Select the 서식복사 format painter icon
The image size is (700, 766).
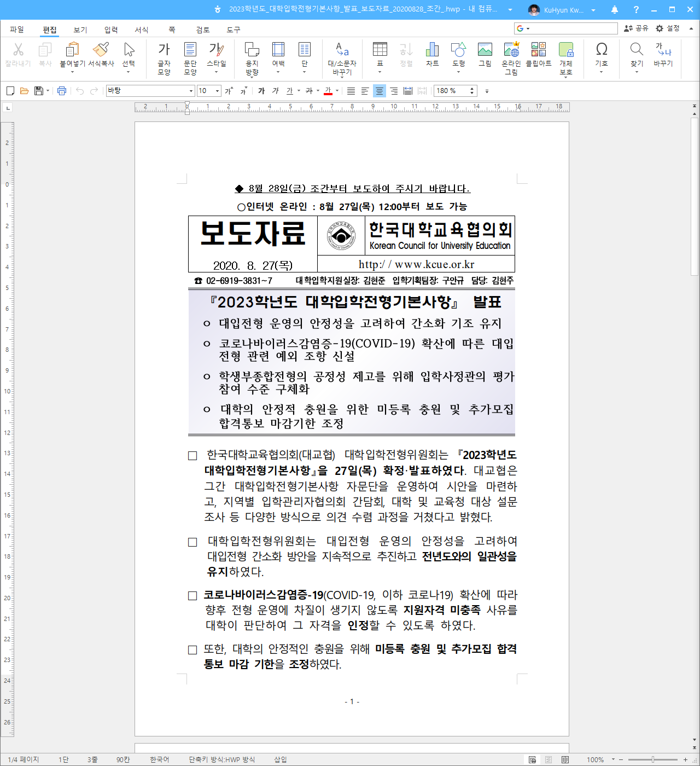click(101, 50)
